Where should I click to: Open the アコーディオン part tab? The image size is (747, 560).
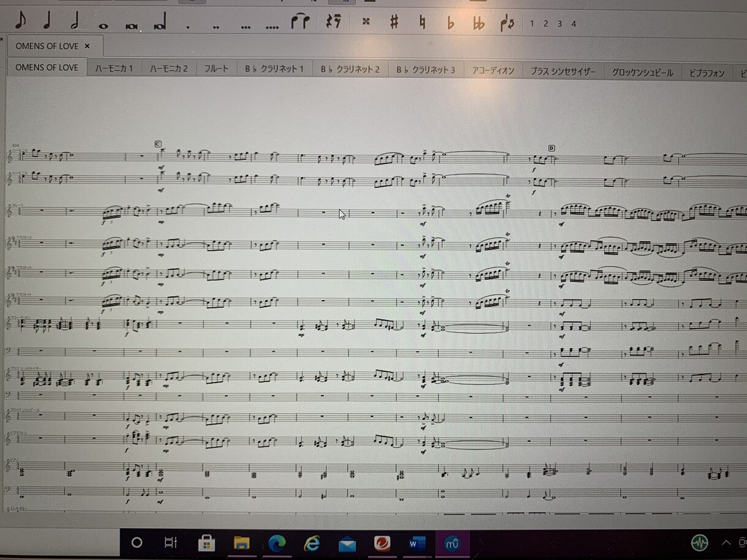pos(493,70)
